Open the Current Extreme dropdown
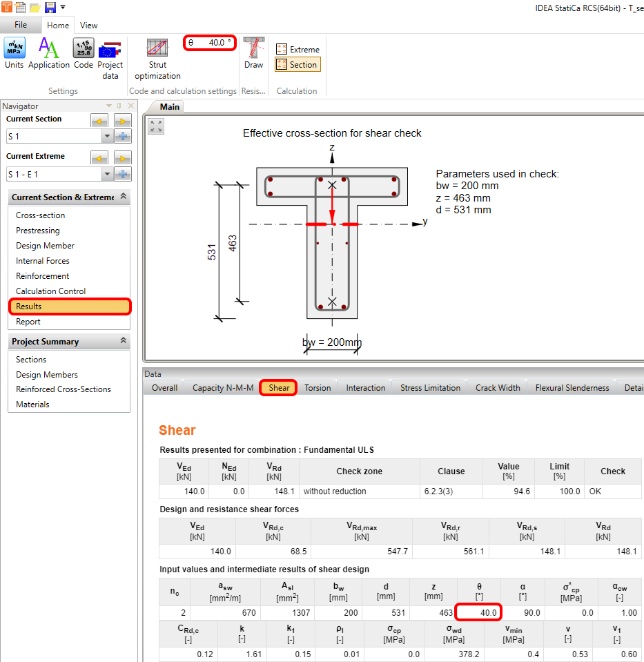This screenshot has width=644, height=662. pos(106,174)
